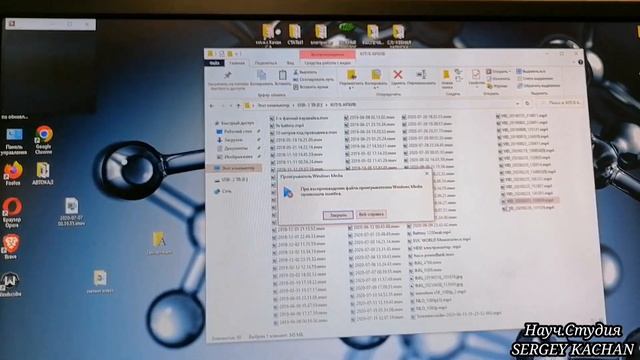The height and width of the screenshot is (360, 640).
Task: Select Документы (Documents) in the navigation pane
Action: [x=232, y=148]
